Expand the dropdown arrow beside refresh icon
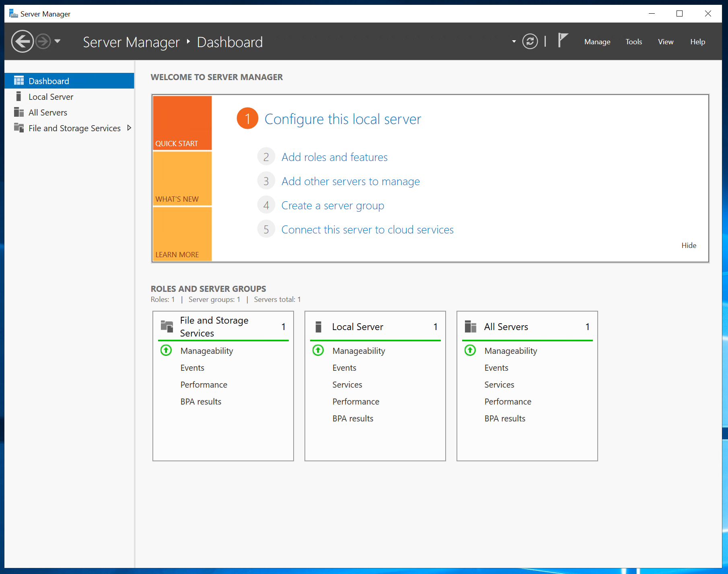 point(514,41)
